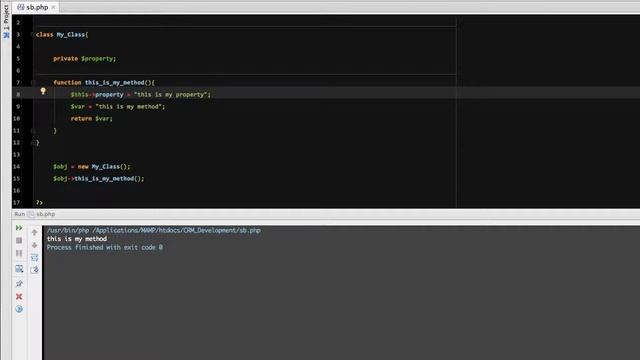The width and height of the screenshot is (640, 360).
Task: Click 'private $property;' on line 5
Action: click(x=84, y=59)
